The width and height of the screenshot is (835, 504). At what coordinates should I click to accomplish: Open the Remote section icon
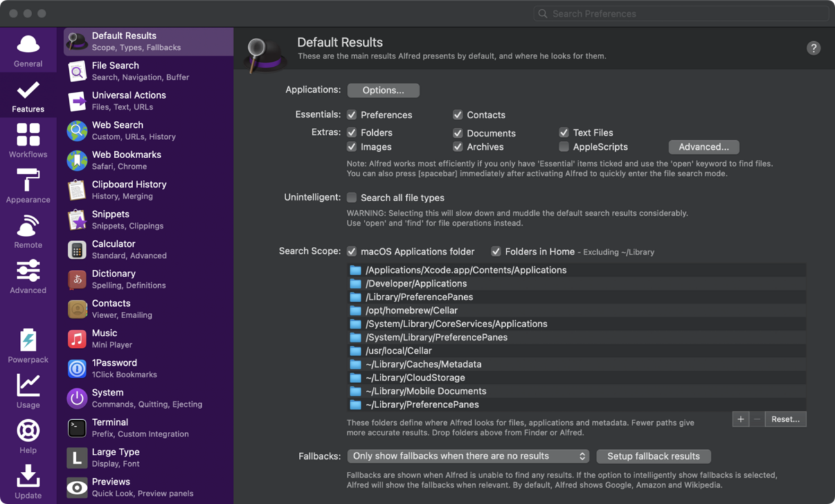(28, 226)
